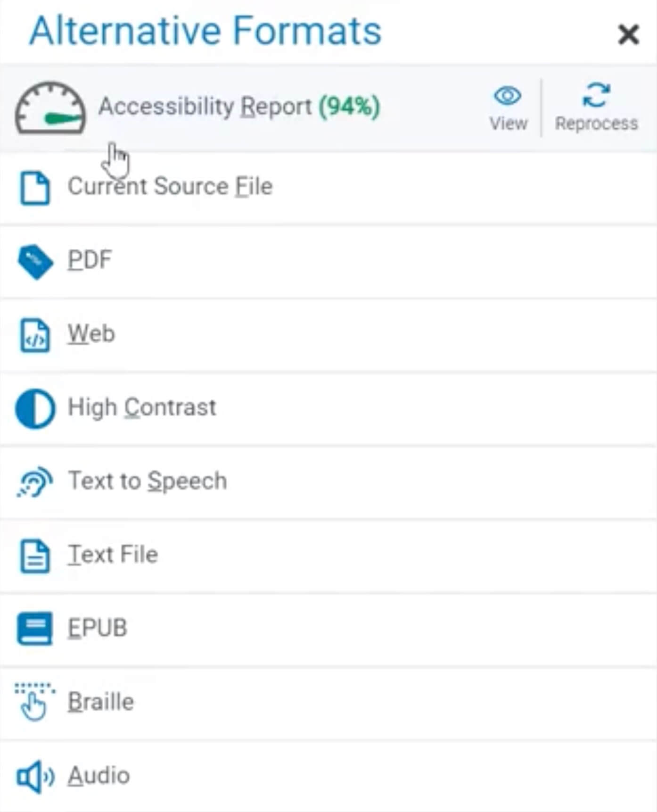Screen dimensions: 657x812
Task: Click the Web code file icon
Action: (34, 335)
